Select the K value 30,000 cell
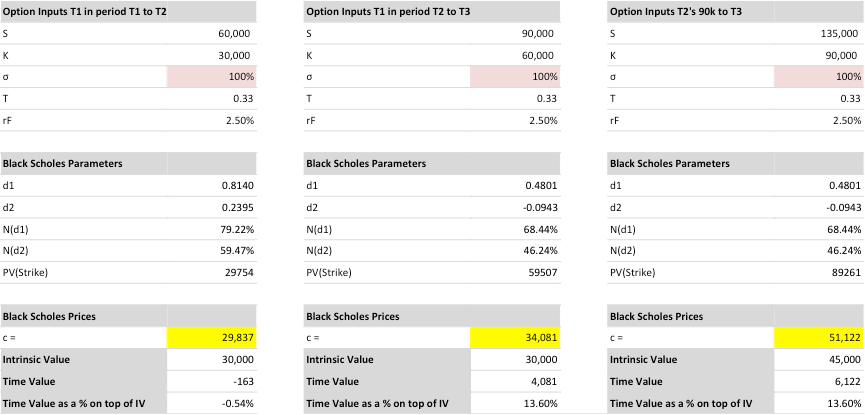This screenshot has width=865, height=415. (211, 55)
